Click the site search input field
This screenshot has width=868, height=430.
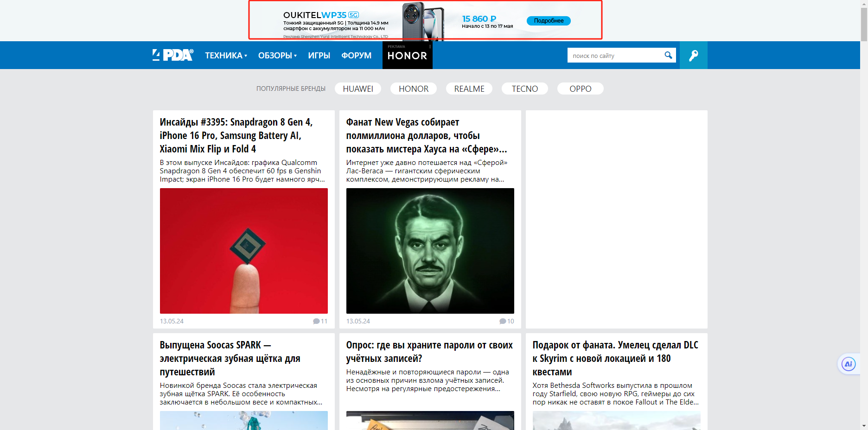[614, 56]
